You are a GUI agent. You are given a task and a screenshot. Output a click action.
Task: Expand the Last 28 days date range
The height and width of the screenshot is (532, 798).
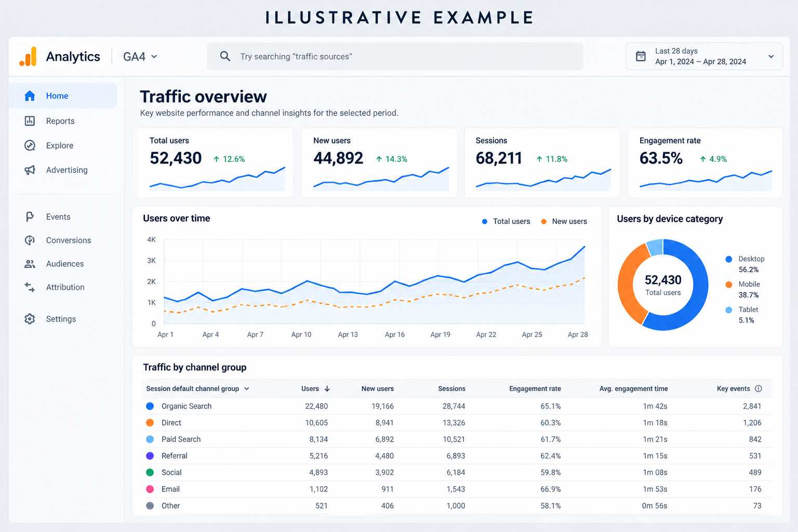click(x=704, y=56)
